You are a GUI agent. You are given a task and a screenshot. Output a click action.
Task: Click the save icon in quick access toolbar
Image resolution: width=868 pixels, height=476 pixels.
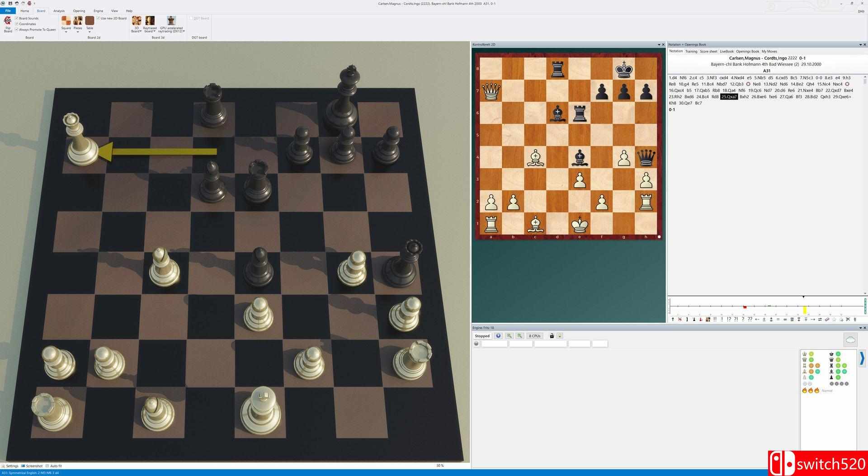(x=10, y=3)
